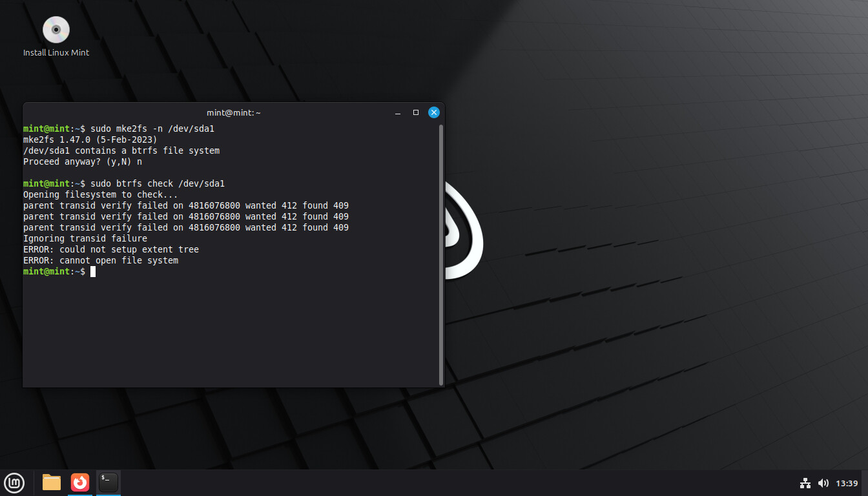Click the Terminal button in the taskbar

point(108,482)
